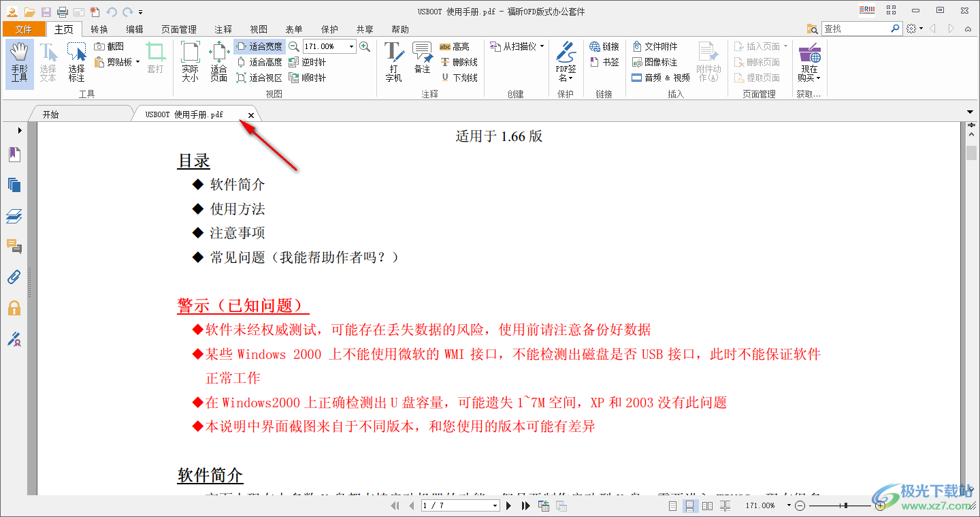Enable single page view in status bar
The height and width of the screenshot is (517, 980).
coord(672,505)
